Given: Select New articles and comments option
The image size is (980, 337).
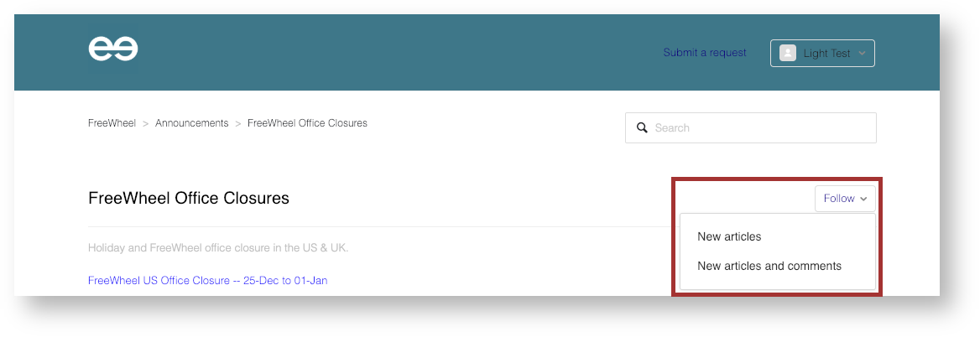Looking at the screenshot, I should pos(769,266).
